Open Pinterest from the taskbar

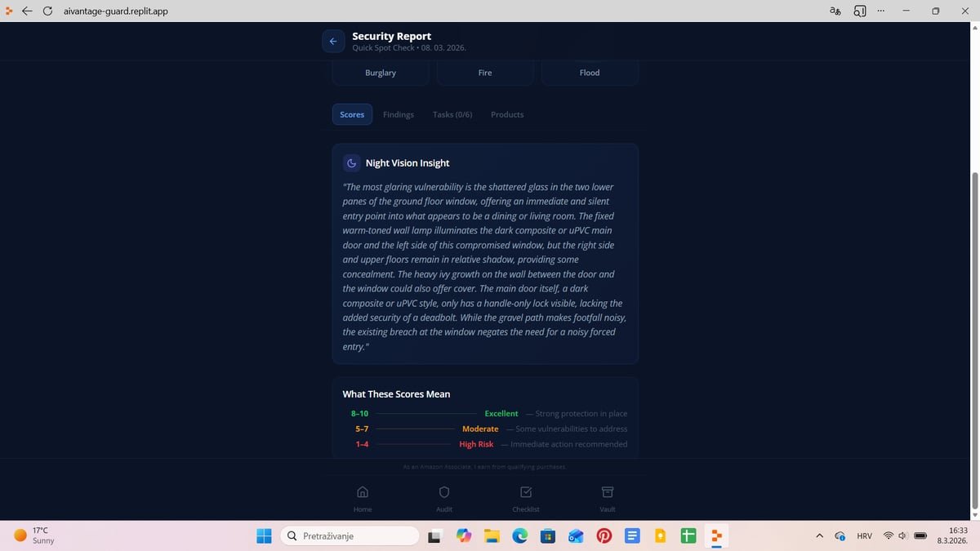(604, 535)
